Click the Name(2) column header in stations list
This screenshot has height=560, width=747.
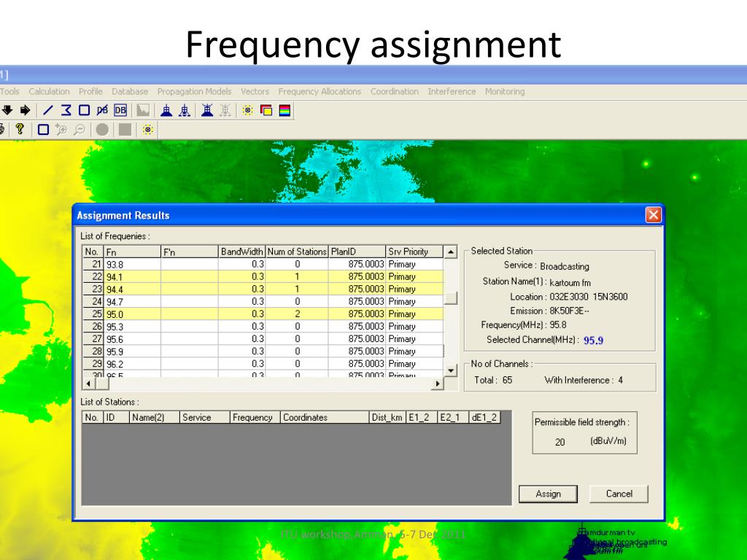click(155, 418)
